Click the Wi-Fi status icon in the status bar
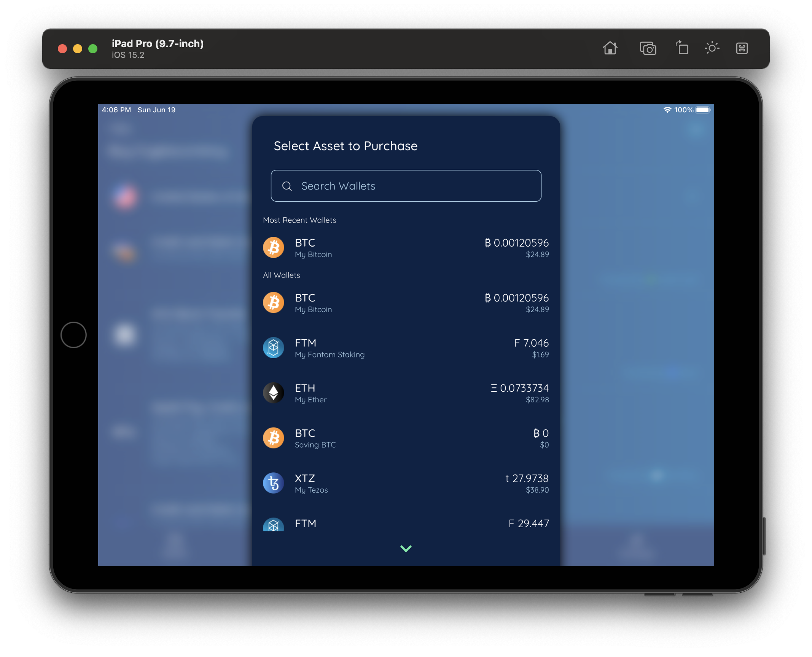This screenshot has width=812, height=657. (668, 110)
